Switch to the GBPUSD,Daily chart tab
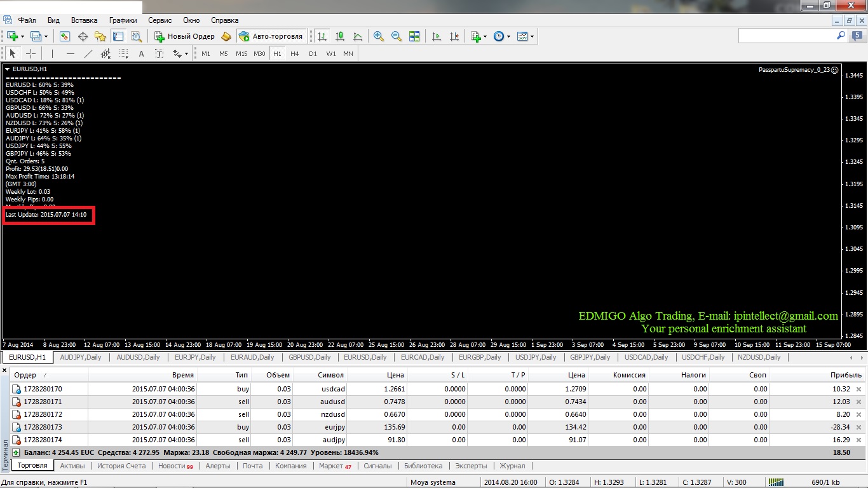Viewport: 868px width, 488px height. [x=308, y=357]
